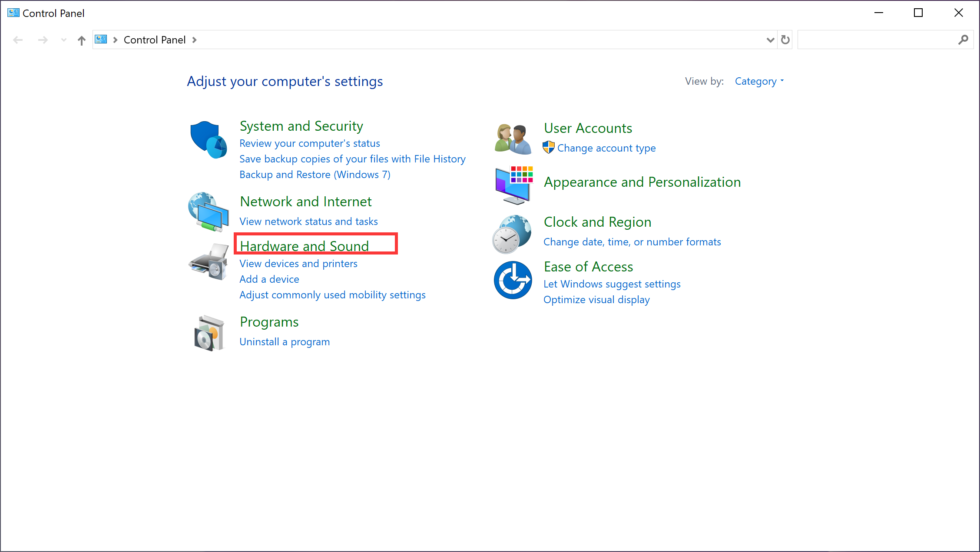Open System and Security settings
The image size is (980, 552).
(x=301, y=126)
